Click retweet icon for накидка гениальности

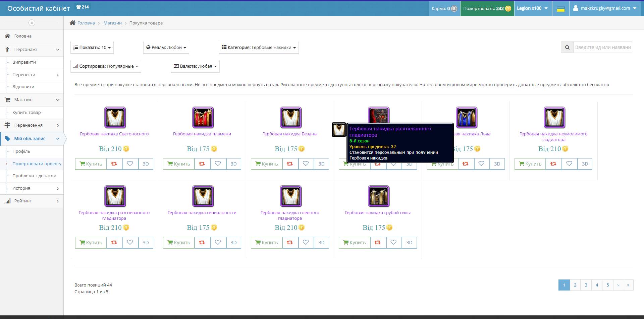[x=202, y=243]
